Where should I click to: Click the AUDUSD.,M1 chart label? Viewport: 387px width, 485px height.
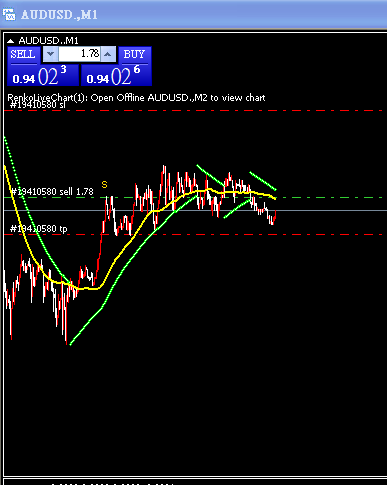click(48, 41)
